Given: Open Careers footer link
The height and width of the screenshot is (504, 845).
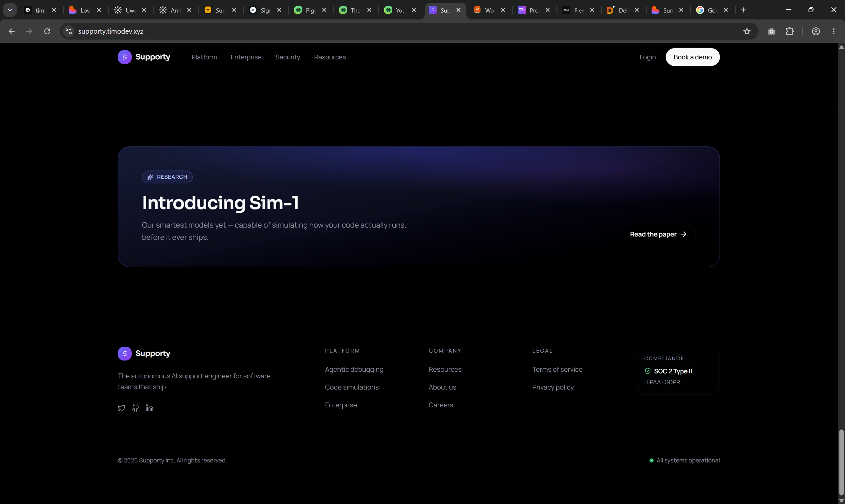Looking at the screenshot, I should tap(441, 405).
